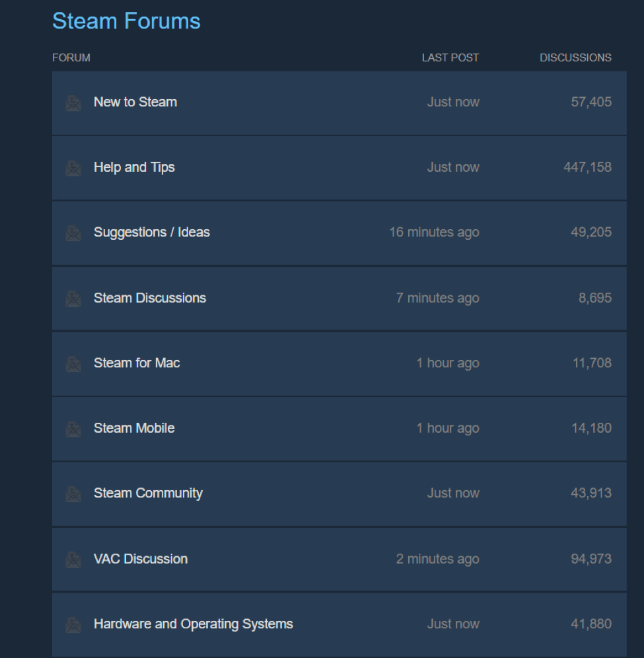The image size is (644, 658).
Task: Click the forum icon next to Suggestions / Ideas
Action: pos(73,233)
